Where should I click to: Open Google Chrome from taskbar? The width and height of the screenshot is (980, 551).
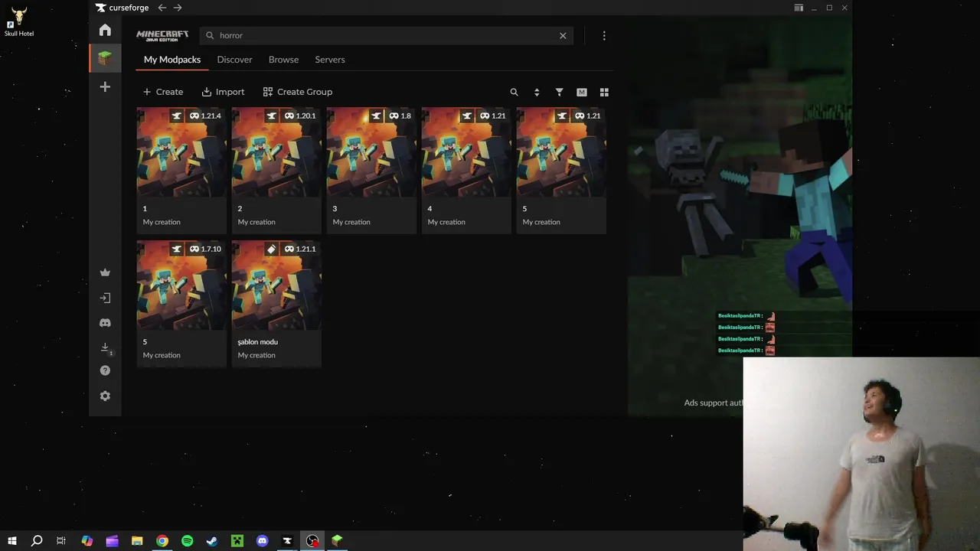(162, 541)
